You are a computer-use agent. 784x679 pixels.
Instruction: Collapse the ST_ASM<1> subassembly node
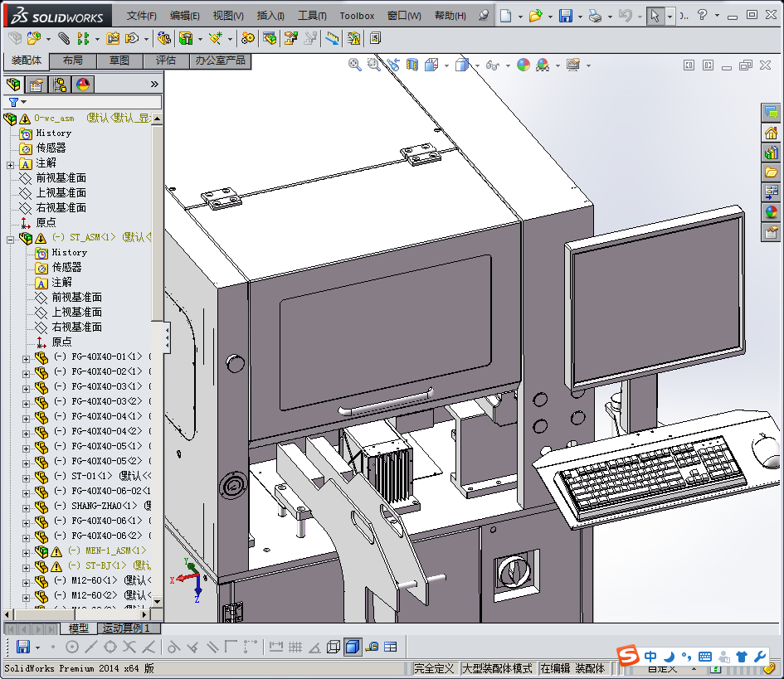[x=10, y=239]
